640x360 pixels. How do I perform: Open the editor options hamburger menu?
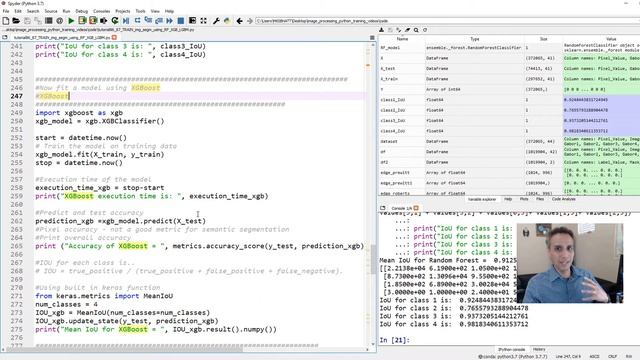(372, 37)
